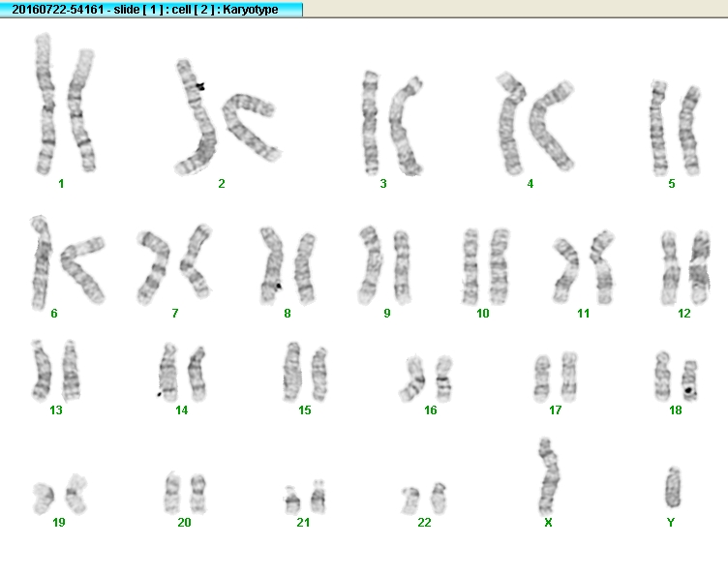This screenshot has height=576, width=728.
Task: Select chromosome pair 18 image
Action: point(677,377)
